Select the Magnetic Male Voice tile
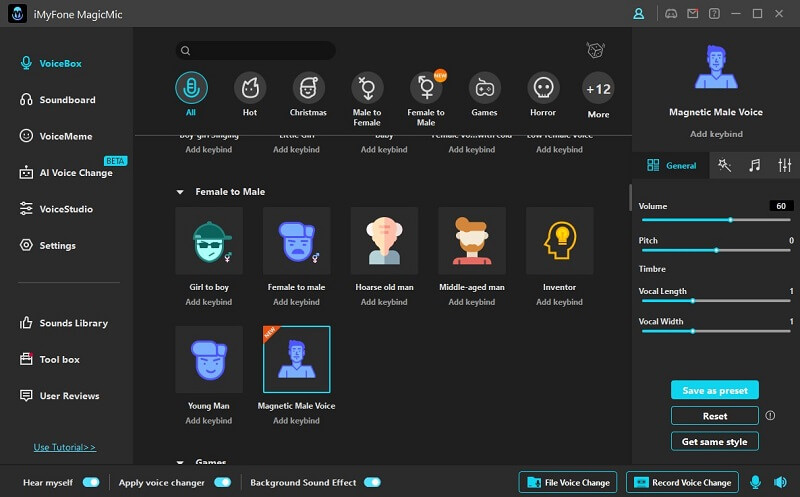 (296, 359)
